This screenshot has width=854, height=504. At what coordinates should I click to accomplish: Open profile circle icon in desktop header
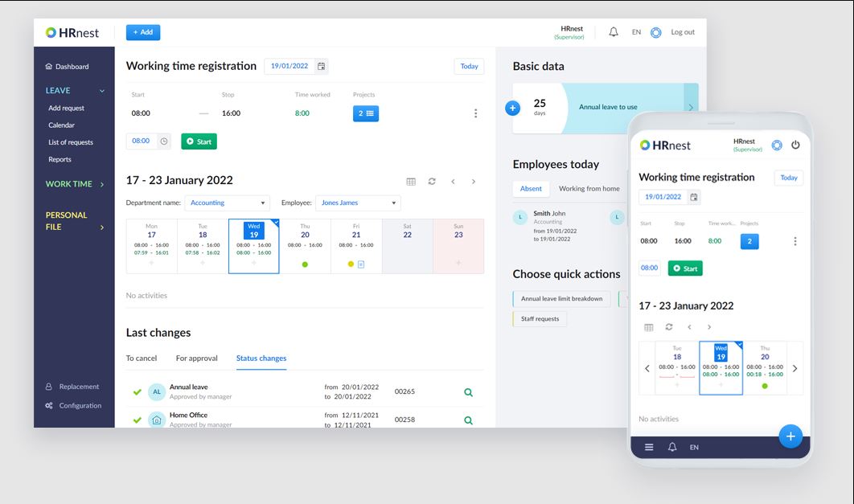tap(655, 33)
